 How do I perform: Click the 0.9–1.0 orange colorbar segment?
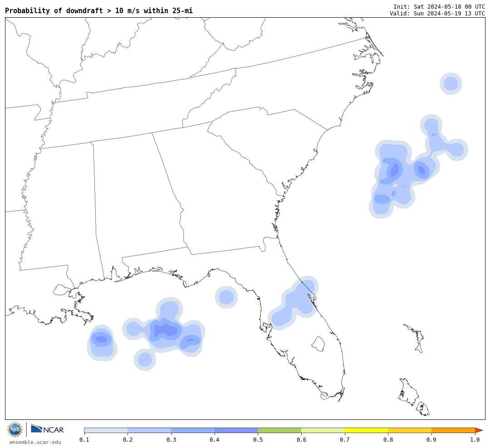453,430
